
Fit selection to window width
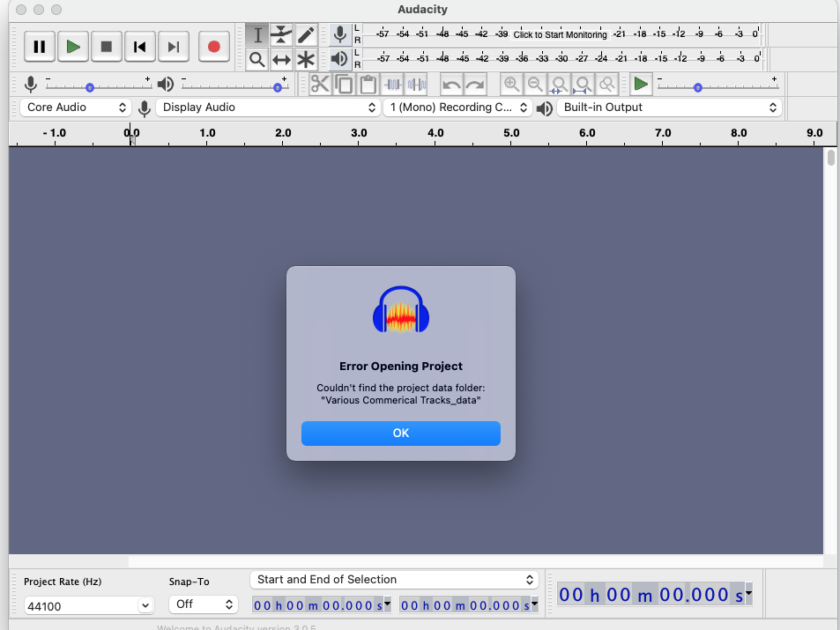point(559,84)
